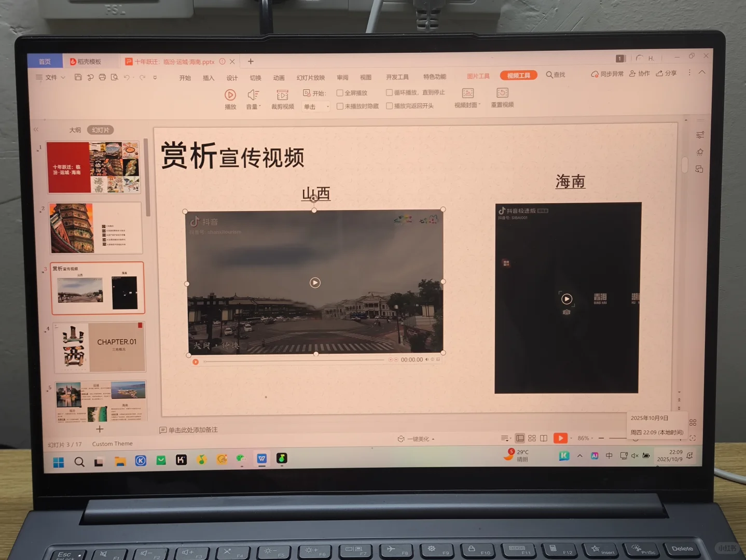Screen dimensions: 746x560
Task: Select slide 2 pagoda thumbnail
Action: 95,228
